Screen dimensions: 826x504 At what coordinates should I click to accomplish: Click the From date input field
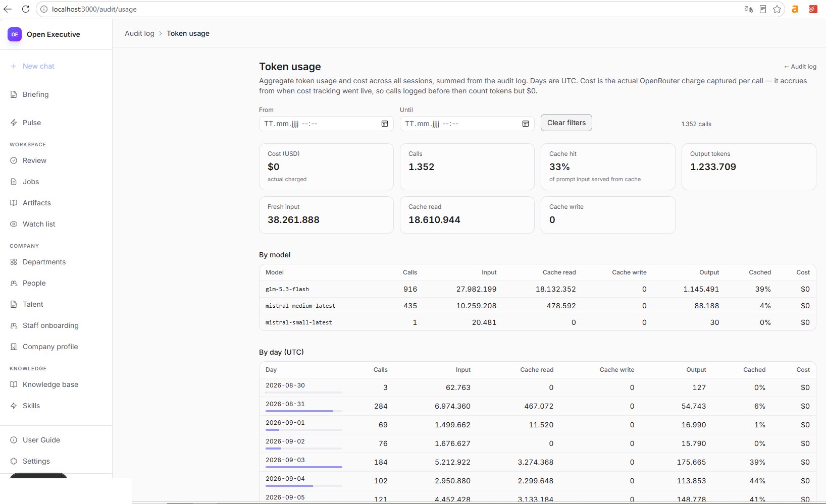(x=326, y=124)
